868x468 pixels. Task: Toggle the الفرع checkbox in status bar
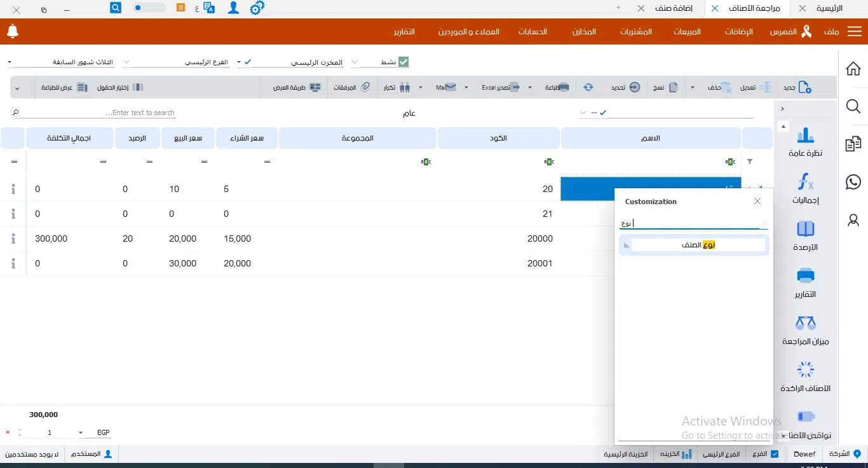pos(775,454)
